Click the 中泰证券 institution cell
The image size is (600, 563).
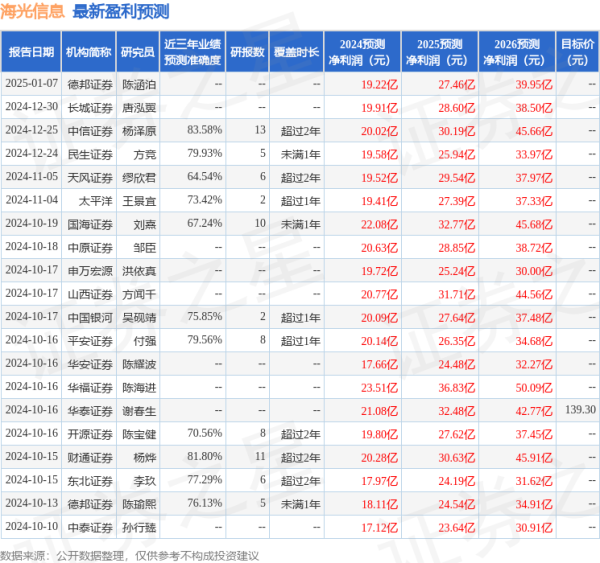point(90,528)
